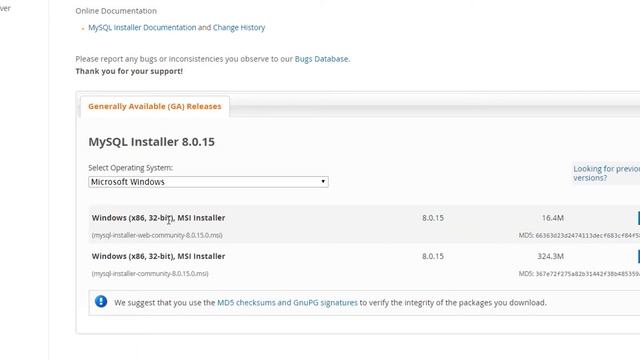Click the MySQL Installer 8.0.15 heading
640x360 pixels.
tap(151, 142)
